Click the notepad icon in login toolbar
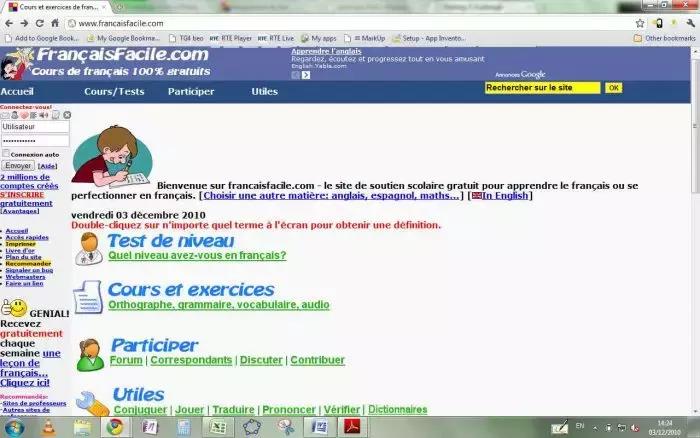 tap(55, 115)
